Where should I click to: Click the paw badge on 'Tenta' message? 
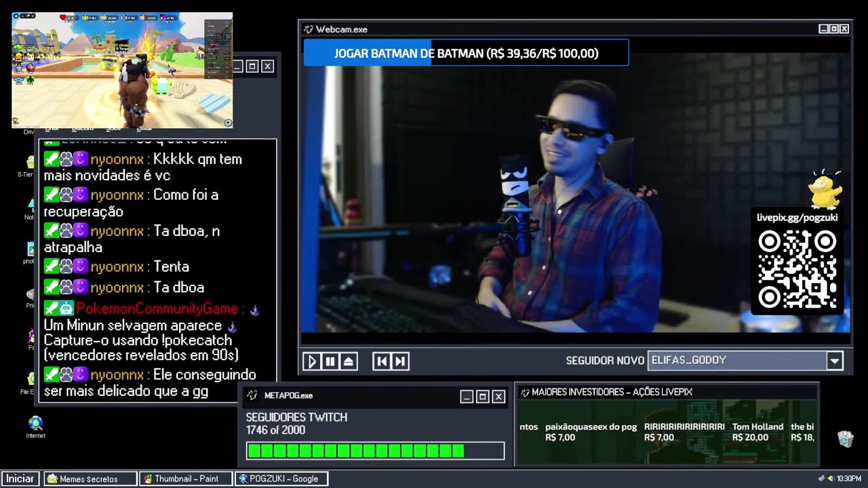pyautogui.click(x=66, y=267)
